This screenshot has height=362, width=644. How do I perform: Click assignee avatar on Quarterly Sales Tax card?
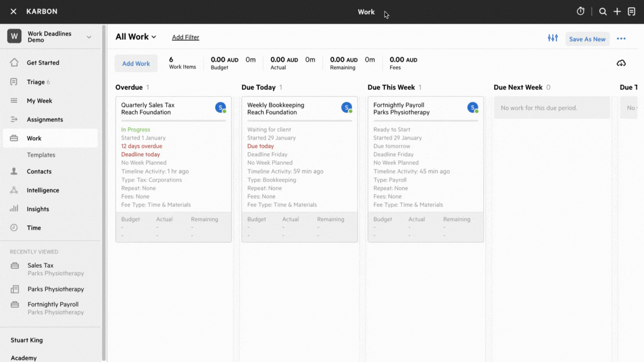click(x=221, y=107)
